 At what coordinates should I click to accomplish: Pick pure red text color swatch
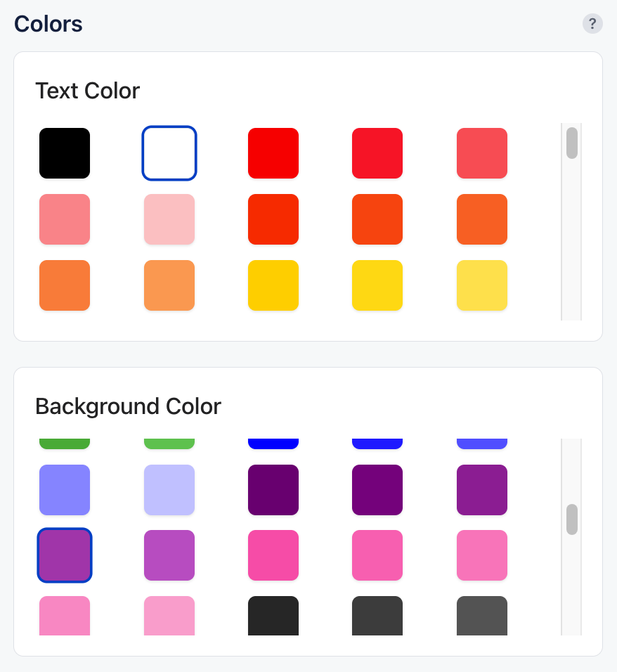point(273,153)
